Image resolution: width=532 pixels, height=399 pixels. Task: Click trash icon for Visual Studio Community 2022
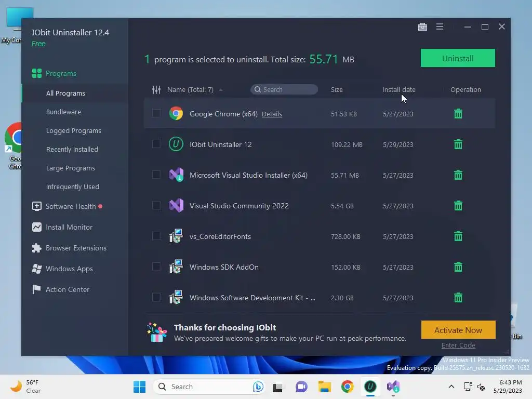point(458,206)
